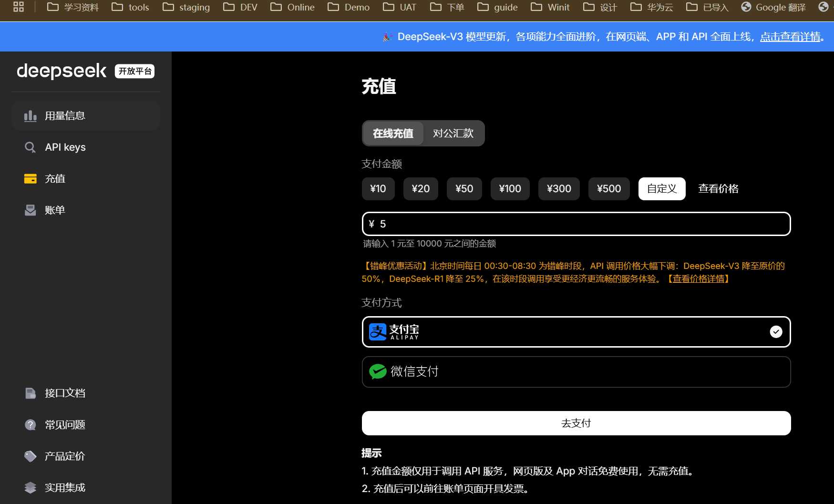Image resolution: width=834 pixels, height=504 pixels.
Task: Click the 去支付 button
Action: tap(576, 423)
